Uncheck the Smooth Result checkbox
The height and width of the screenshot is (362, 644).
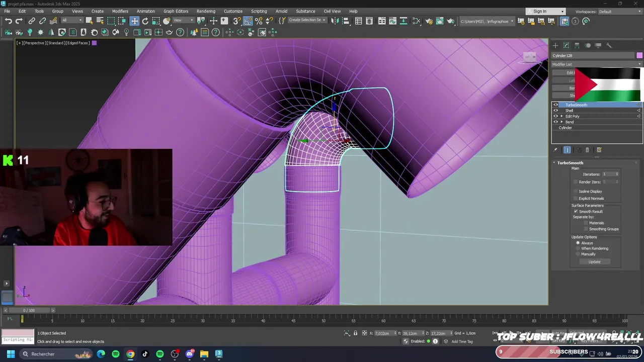(x=576, y=212)
